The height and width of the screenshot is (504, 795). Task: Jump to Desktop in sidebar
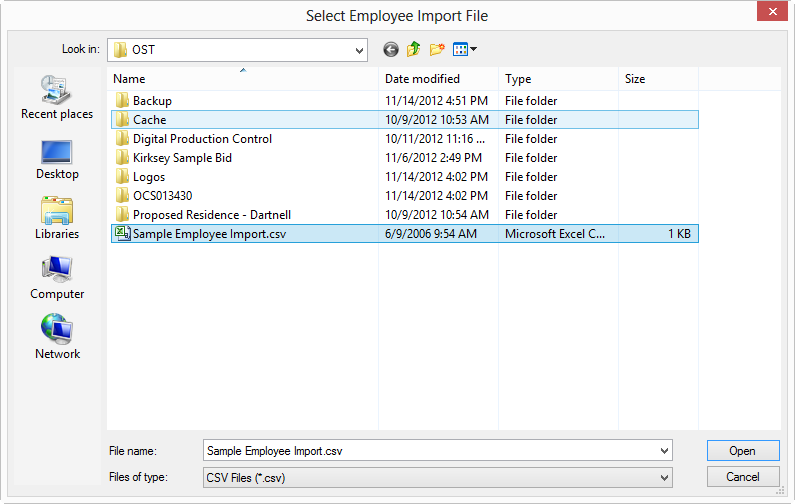tap(57, 160)
